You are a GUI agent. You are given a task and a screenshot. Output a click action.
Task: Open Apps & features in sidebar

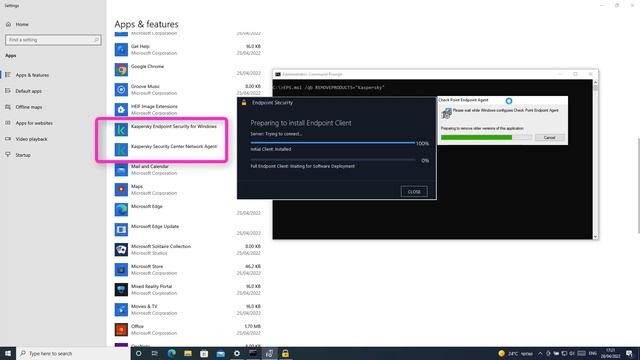click(x=32, y=75)
